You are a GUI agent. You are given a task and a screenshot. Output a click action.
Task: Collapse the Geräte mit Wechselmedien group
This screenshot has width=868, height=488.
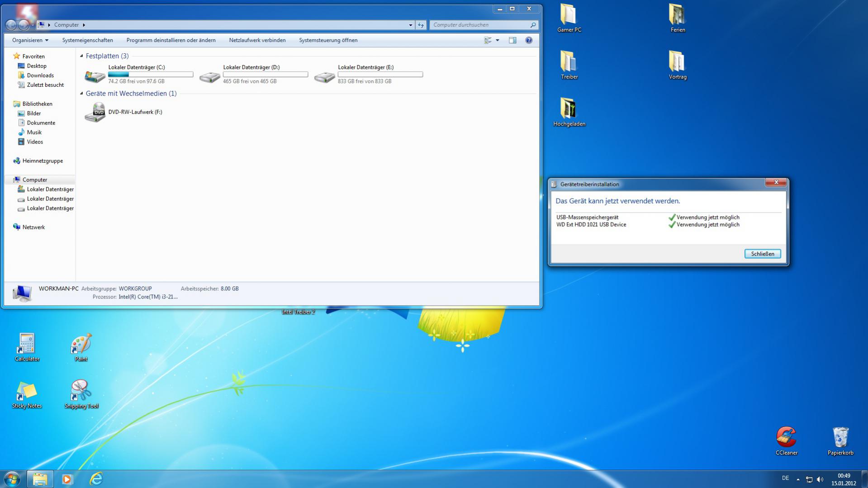tap(82, 94)
